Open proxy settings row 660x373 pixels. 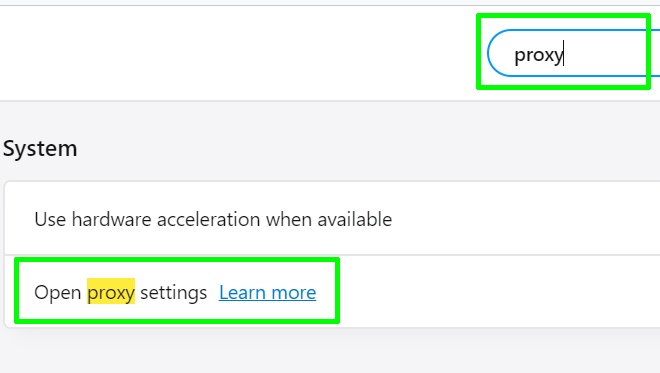332,291
